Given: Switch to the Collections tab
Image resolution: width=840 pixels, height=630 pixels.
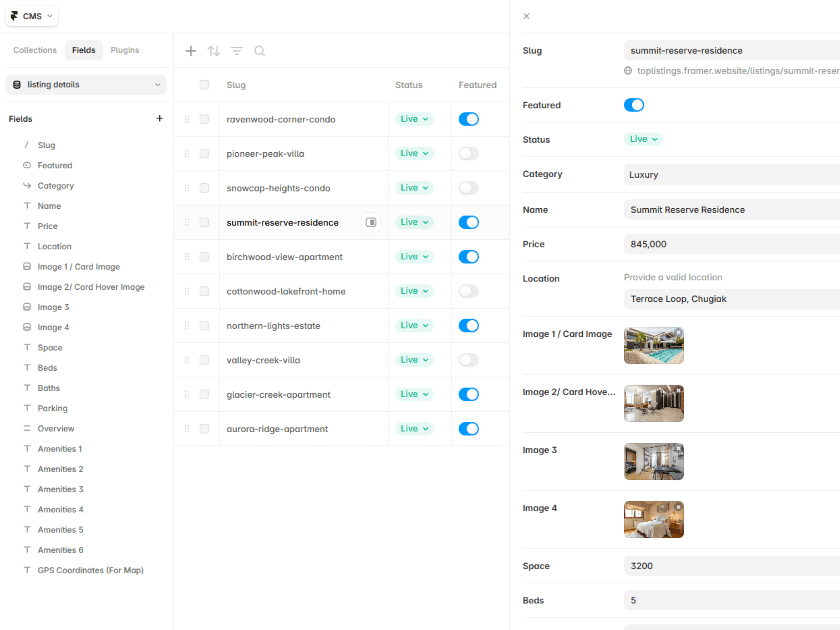Looking at the screenshot, I should (x=35, y=50).
